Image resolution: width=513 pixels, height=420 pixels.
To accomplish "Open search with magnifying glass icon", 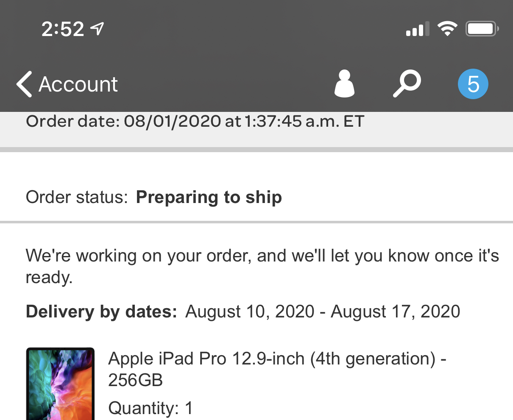I will tap(407, 84).
